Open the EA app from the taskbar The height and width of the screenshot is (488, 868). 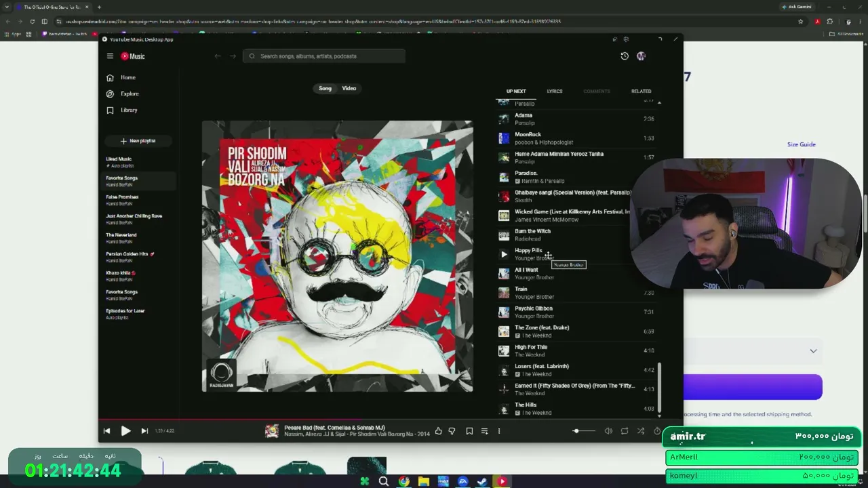point(463,481)
